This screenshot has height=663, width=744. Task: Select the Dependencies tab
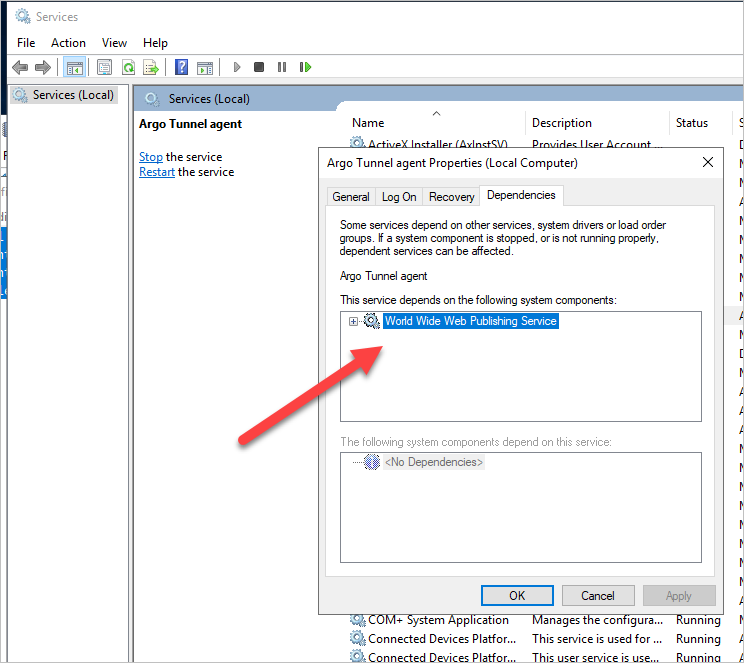click(521, 195)
